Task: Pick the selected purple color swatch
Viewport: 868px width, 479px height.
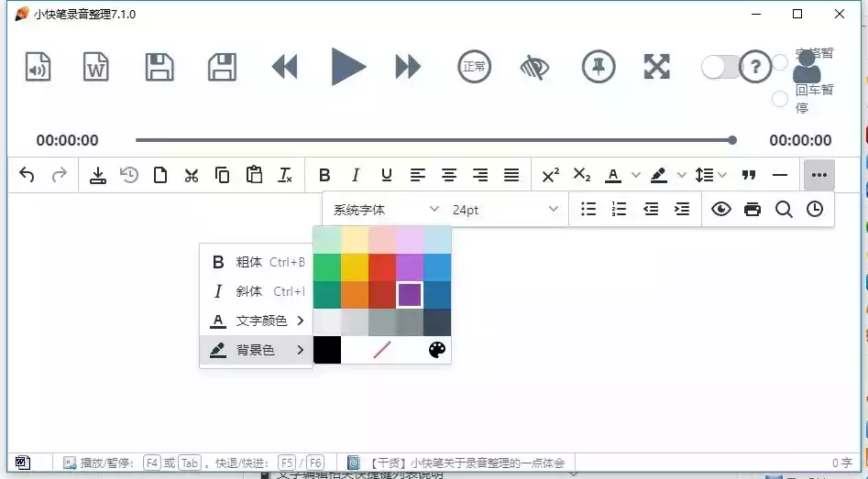Action: pos(410,294)
